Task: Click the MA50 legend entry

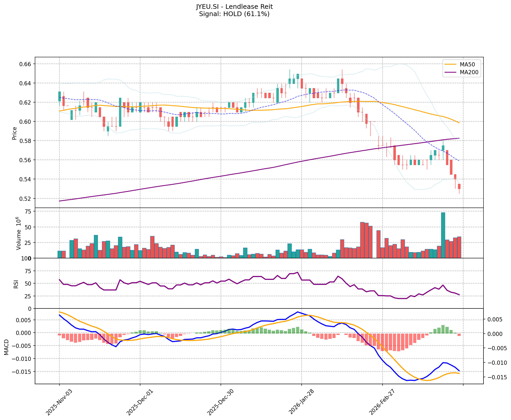Action: 467,65
